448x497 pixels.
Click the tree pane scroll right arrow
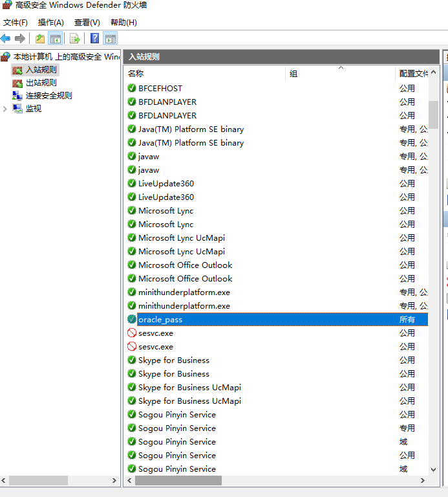tap(114, 481)
